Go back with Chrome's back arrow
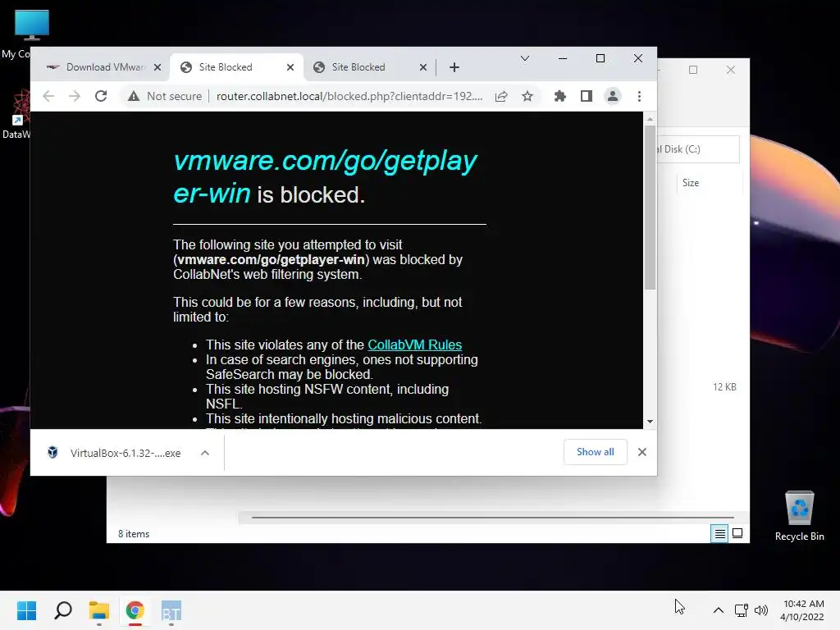This screenshot has height=630, width=840. click(48, 97)
